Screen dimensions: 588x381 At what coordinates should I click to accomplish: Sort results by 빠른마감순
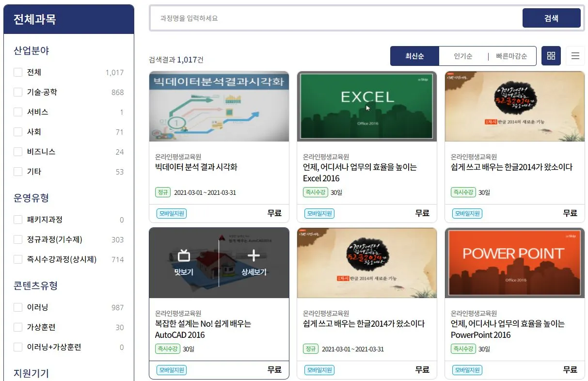point(511,56)
